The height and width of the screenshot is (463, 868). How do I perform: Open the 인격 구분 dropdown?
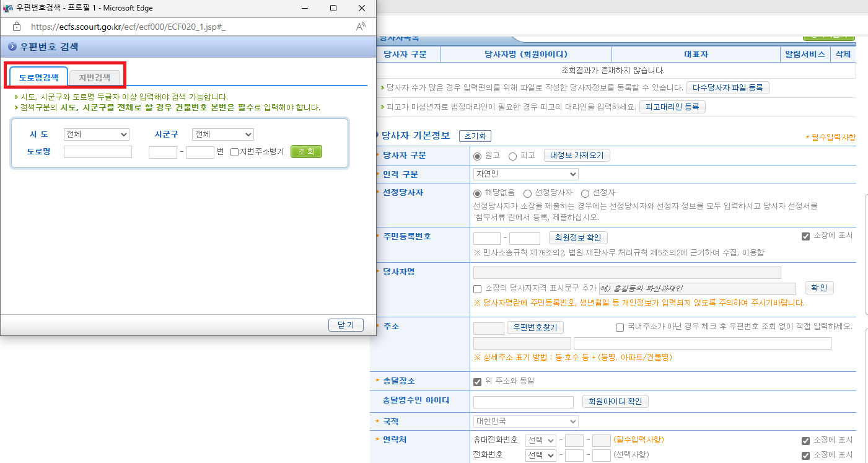point(525,174)
